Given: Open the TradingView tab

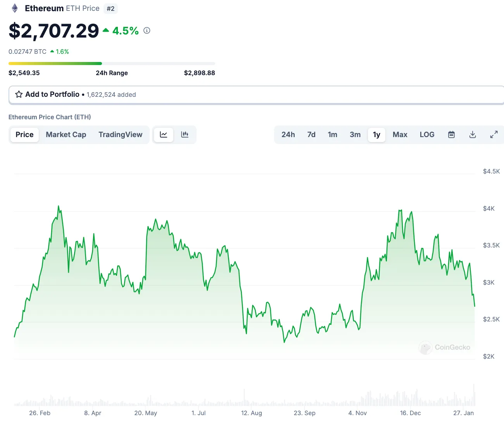Looking at the screenshot, I should tap(120, 134).
